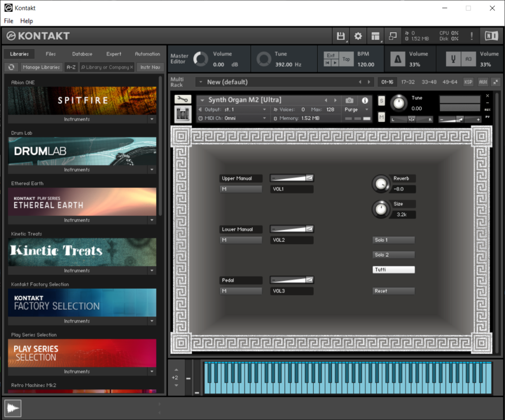Click the refresh libraries icon

click(11, 67)
